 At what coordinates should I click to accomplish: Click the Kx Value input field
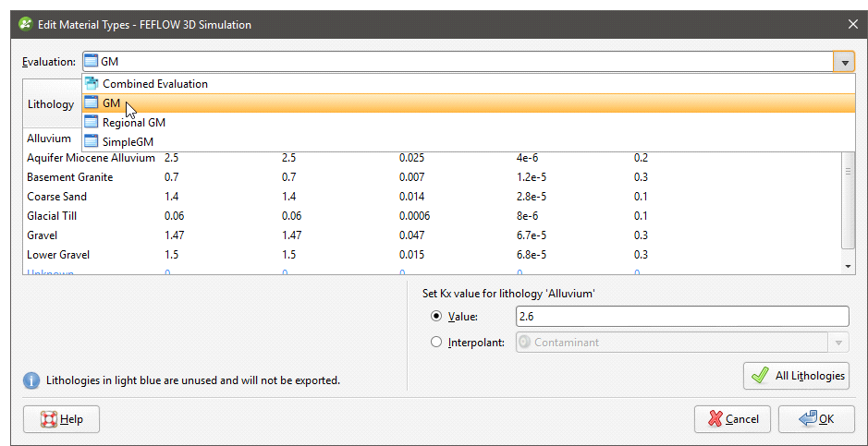pos(681,317)
